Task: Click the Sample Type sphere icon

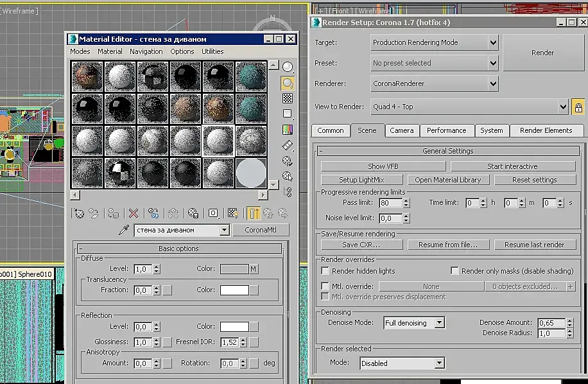Action: click(288, 67)
